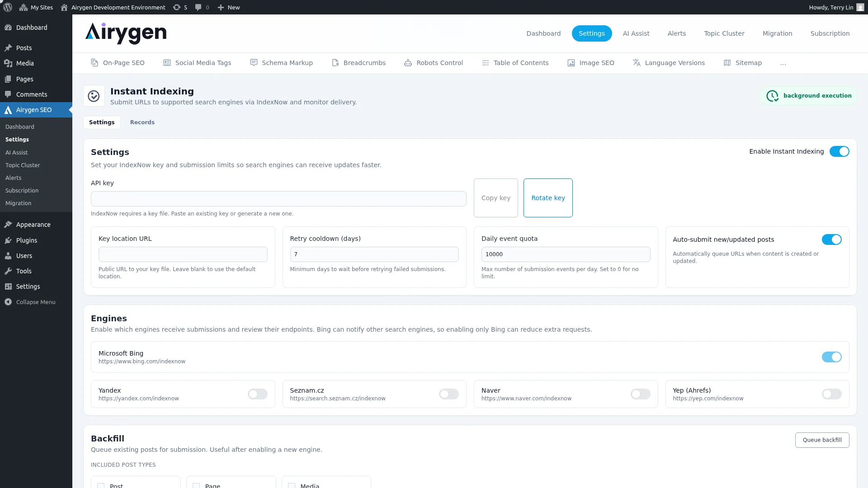Click the Dashboard gauge icon in sidebar
868x488 pixels.
click(x=8, y=28)
